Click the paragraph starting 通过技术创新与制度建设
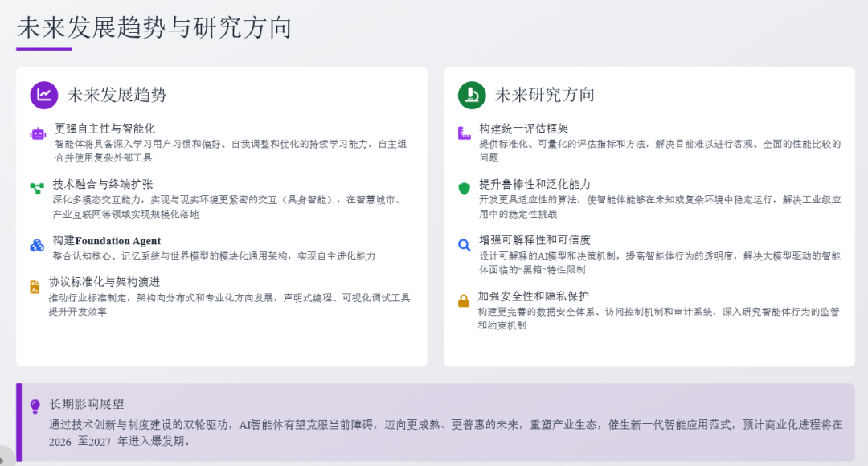This screenshot has height=466, width=868. (x=445, y=433)
